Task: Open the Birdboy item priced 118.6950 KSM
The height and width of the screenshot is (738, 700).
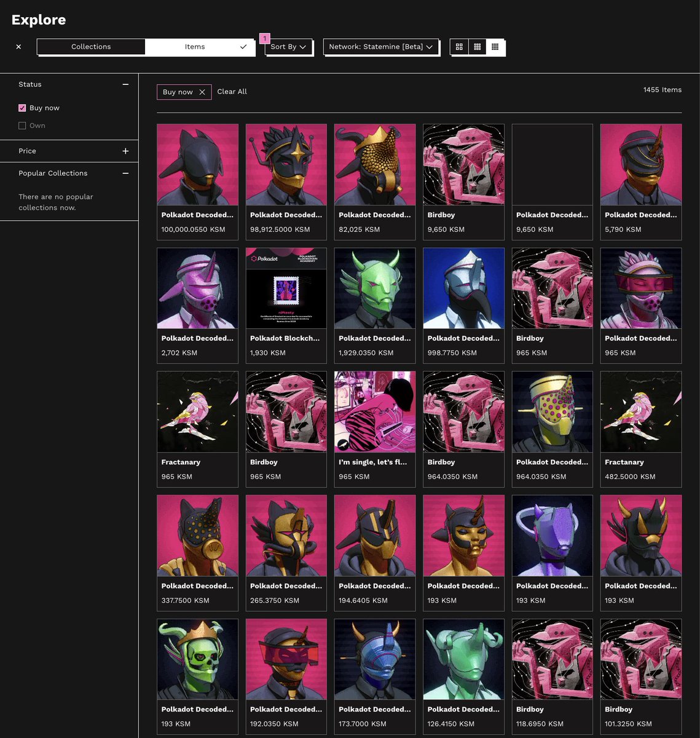Action: pos(553,676)
